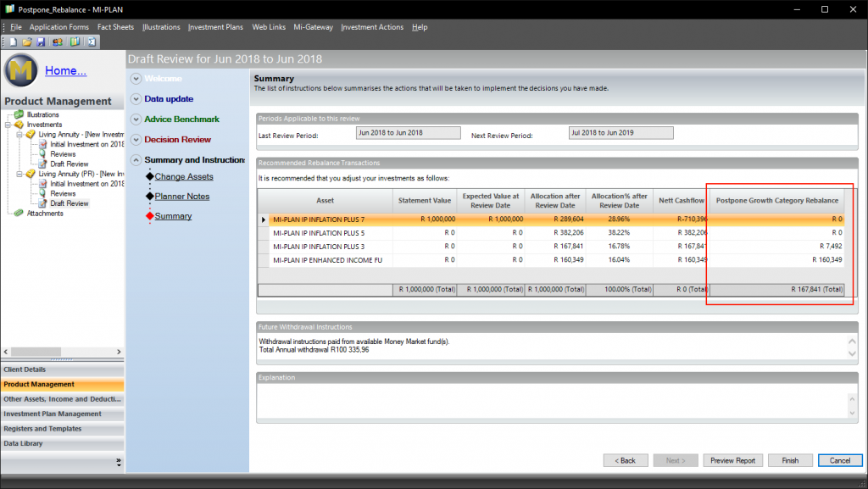
Task: Click the Save floppy disk icon
Action: [x=40, y=41]
